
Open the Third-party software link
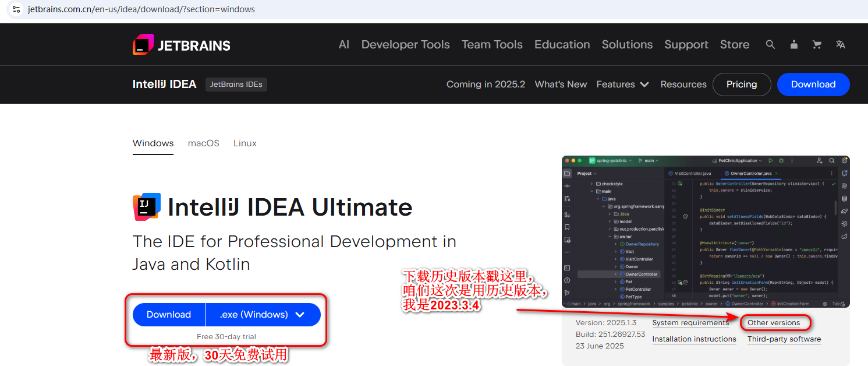784,339
